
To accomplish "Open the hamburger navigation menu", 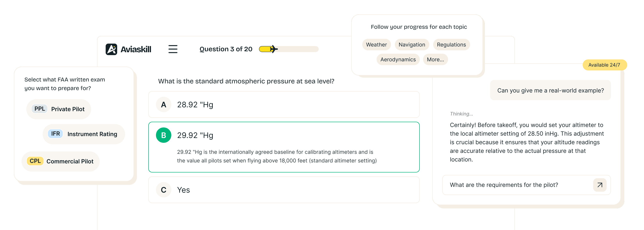I will [x=173, y=49].
